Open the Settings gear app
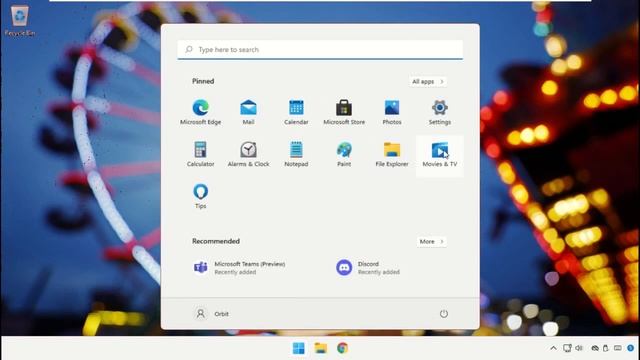640x360 pixels. [x=440, y=112]
